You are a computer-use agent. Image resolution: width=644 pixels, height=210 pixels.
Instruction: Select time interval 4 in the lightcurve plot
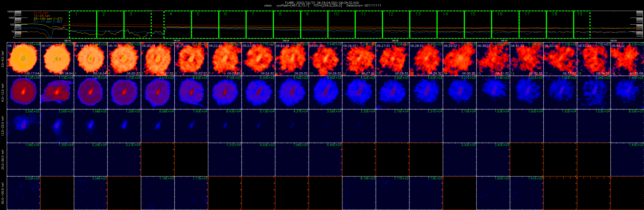178,25
